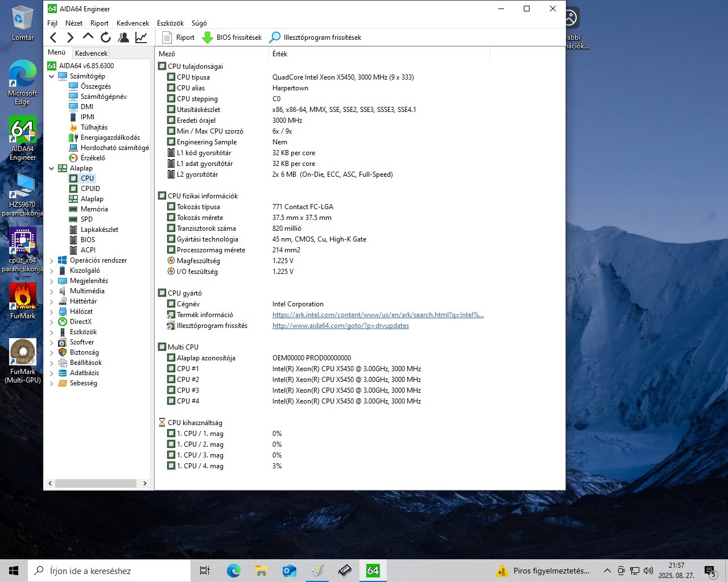Switch to the Kedvencek tab
The height and width of the screenshot is (582, 728).
click(x=91, y=53)
